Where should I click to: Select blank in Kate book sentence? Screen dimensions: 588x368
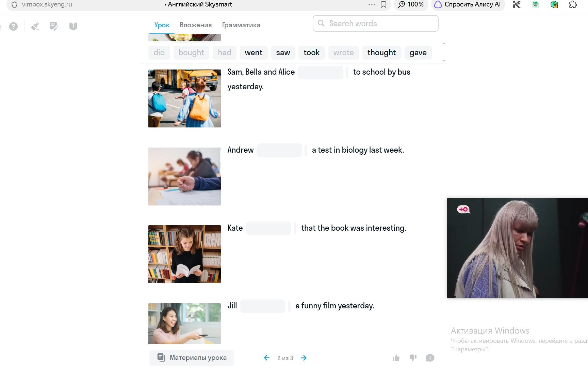click(x=268, y=228)
